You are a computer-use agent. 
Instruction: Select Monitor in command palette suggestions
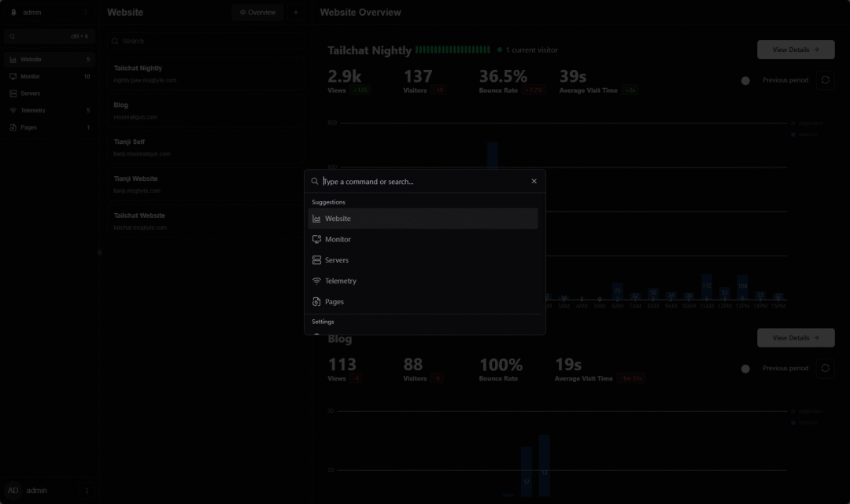423,239
